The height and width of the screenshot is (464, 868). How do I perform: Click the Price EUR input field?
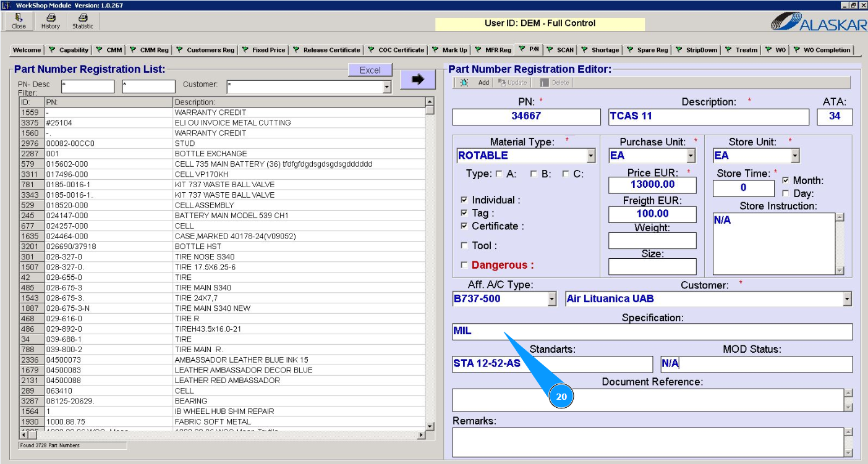(652, 185)
